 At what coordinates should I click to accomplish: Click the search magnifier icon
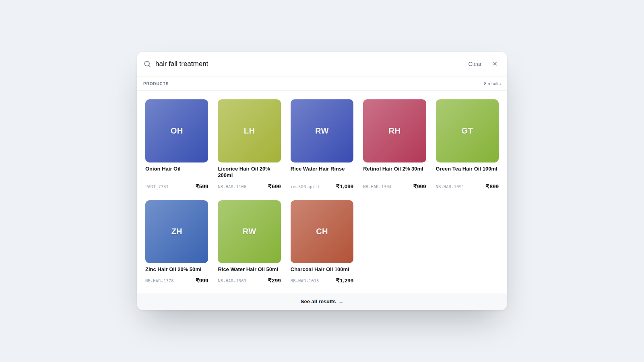147,64
